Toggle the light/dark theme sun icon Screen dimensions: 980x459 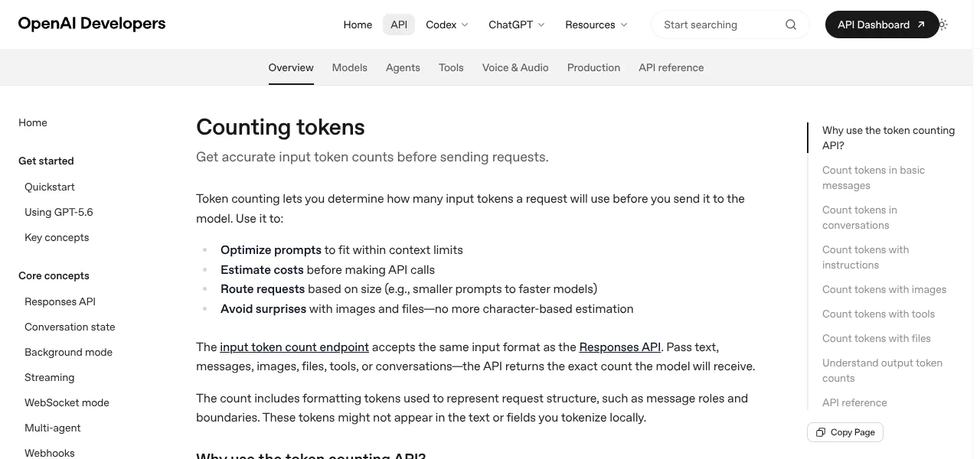click(x=942, y=24)
